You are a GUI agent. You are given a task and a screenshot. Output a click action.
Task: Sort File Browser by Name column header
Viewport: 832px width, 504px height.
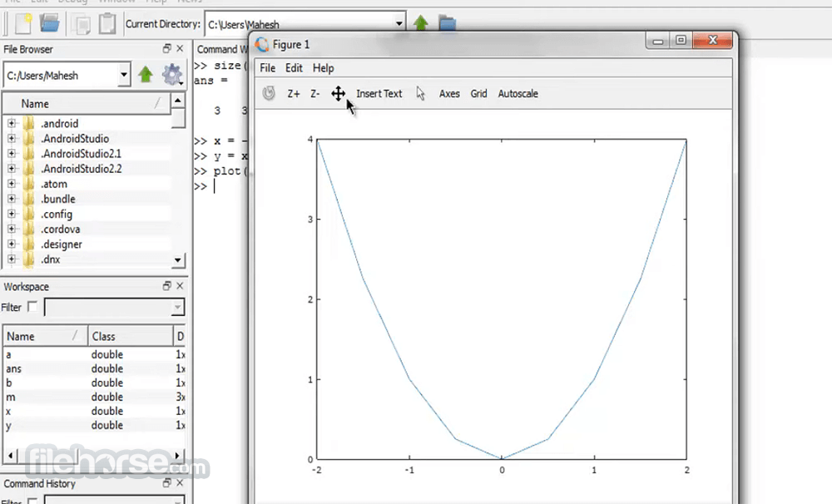click(87, 103)
